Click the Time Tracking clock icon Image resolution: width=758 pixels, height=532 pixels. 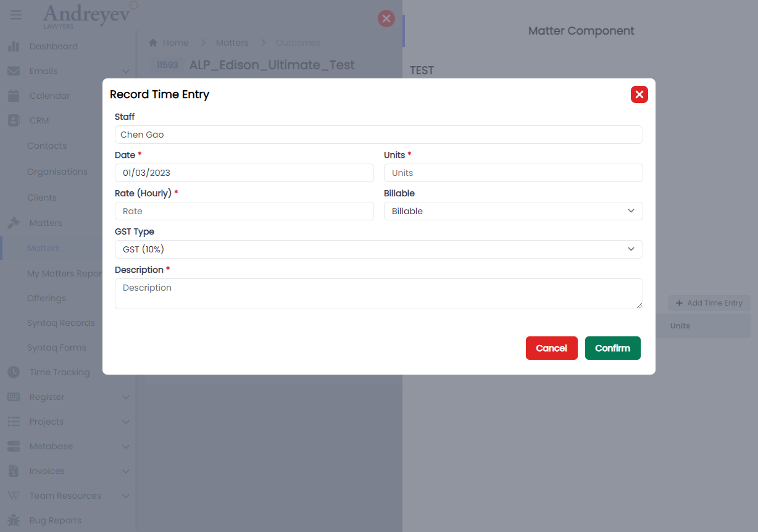pos(14,372)
